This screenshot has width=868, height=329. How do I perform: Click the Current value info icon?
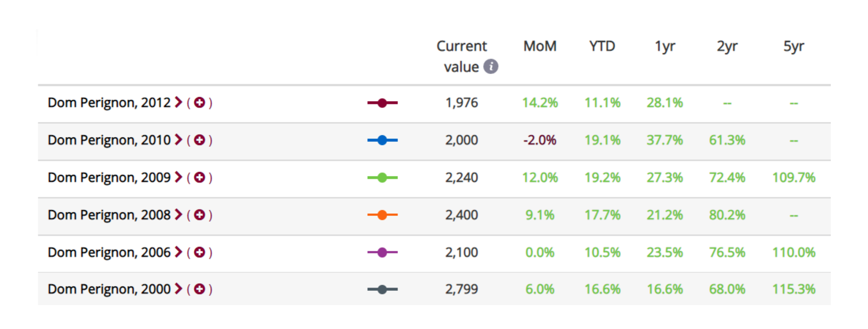tap(491, 67)
